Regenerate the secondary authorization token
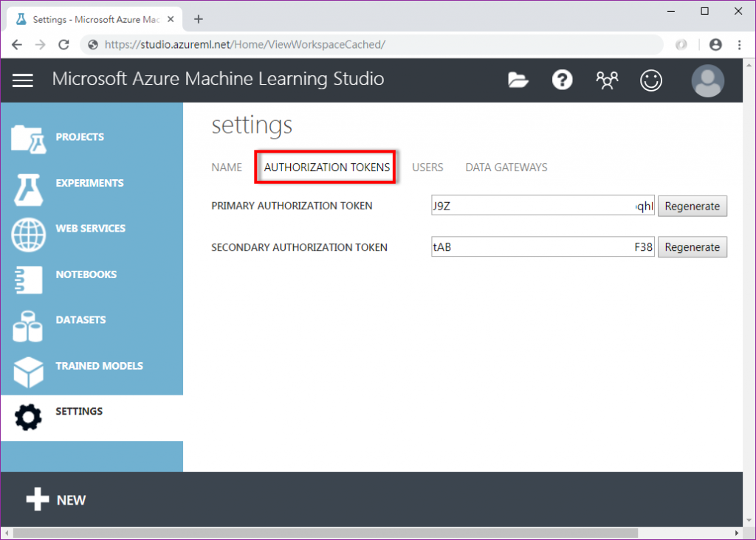The image size is (756, 540). 693,247
